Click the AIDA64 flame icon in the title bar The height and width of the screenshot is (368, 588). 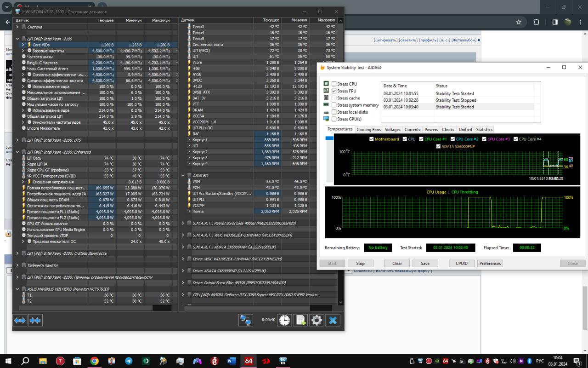coord(322,68)
